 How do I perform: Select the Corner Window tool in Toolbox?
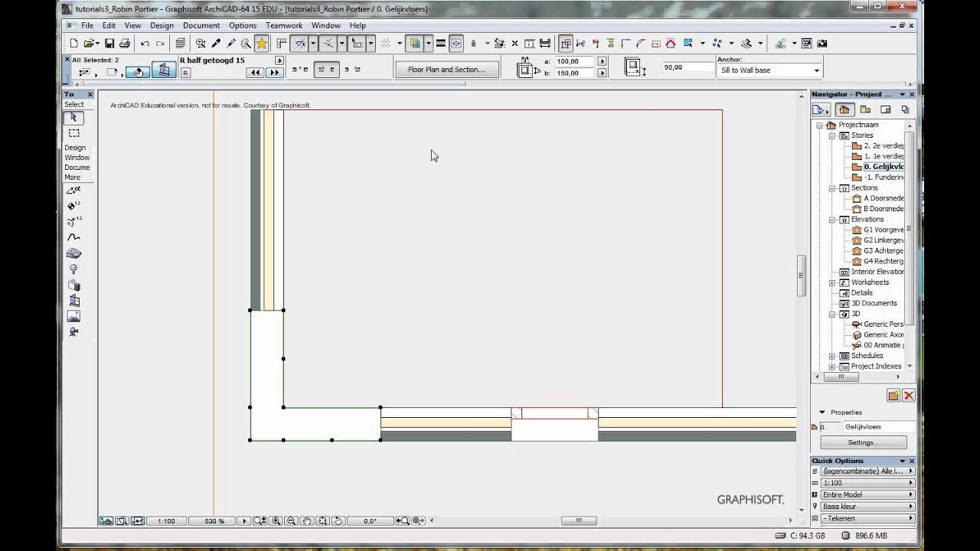(x=73, y=300)
